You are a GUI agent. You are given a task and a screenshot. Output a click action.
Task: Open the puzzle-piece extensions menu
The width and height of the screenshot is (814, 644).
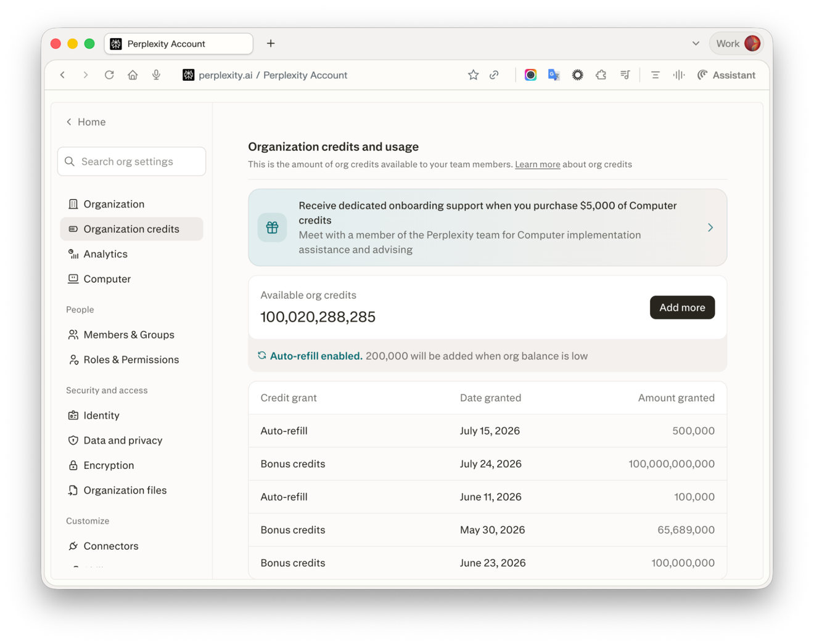[x=601, y=75]
